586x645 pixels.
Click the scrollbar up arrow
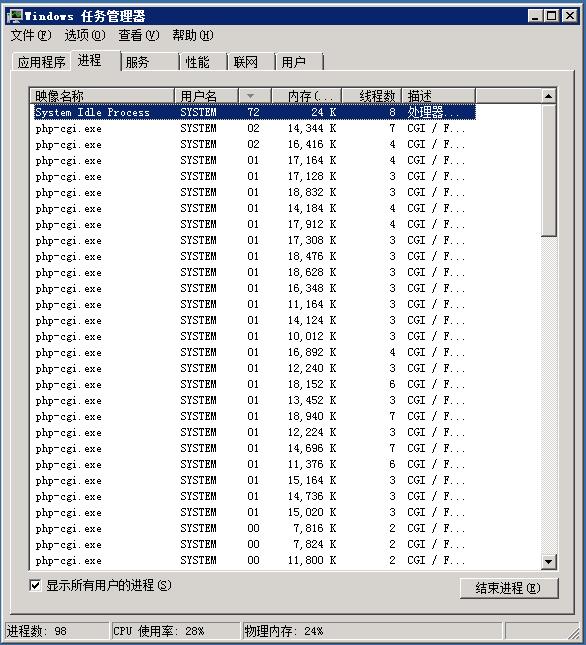(548, 96)
